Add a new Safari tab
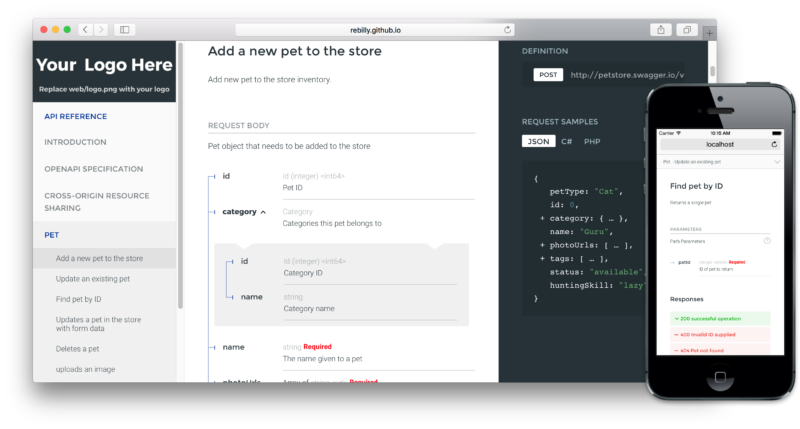Image resolution: width=800 pixels, height=429 pixels. [709, 33]
